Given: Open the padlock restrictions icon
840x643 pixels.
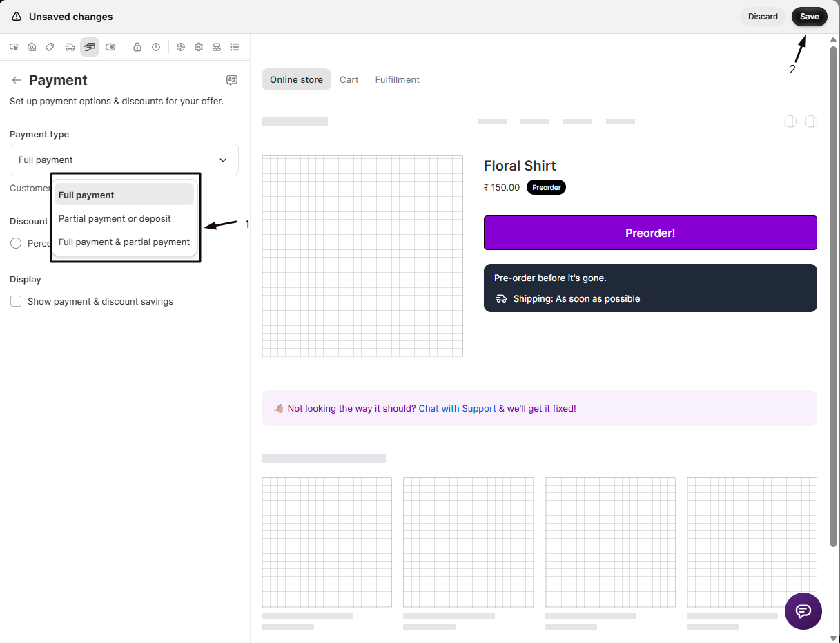Looking at the screenshot, I should click(x=137, y=47).
